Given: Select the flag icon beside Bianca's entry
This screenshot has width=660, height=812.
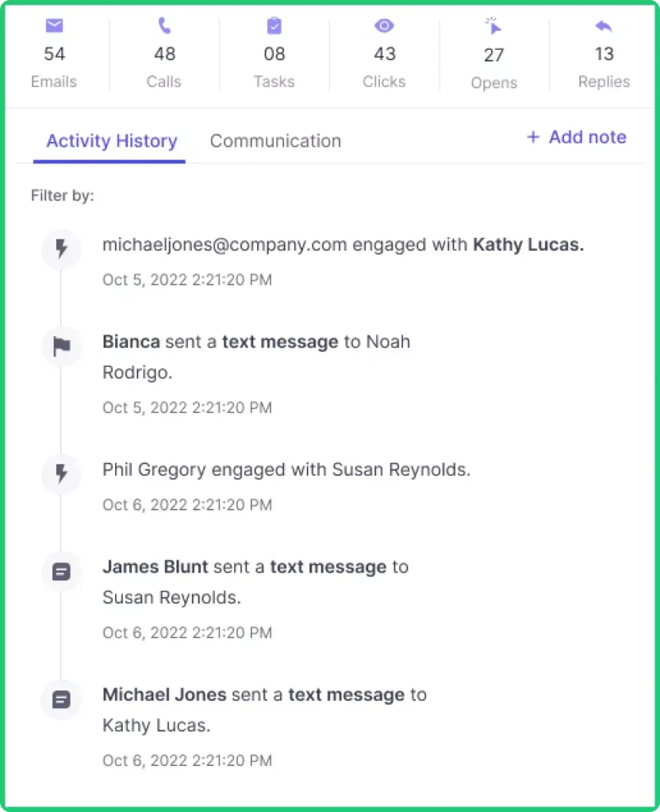Looking at the screenshot, I should pyautogui.click(x=61, y=347).
